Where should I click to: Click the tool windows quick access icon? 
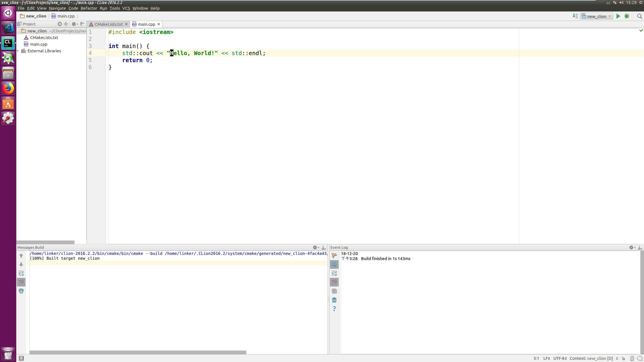click(x=21, y=358)
